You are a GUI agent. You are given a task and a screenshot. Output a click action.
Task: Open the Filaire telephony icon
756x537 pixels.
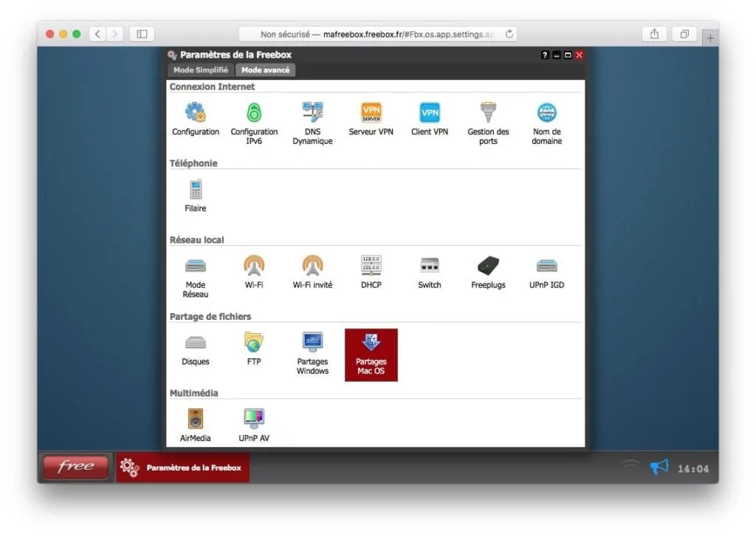(195, 196)
